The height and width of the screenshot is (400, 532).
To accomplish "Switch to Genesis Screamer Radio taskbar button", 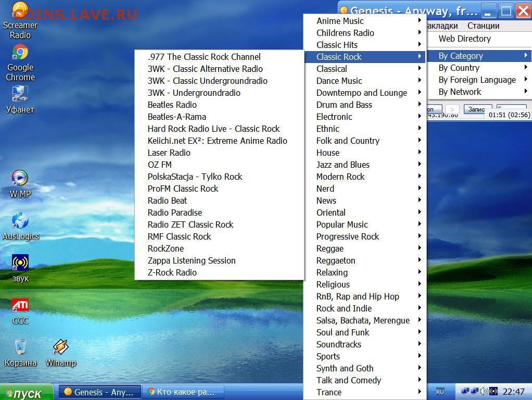I will pos(100,392).
